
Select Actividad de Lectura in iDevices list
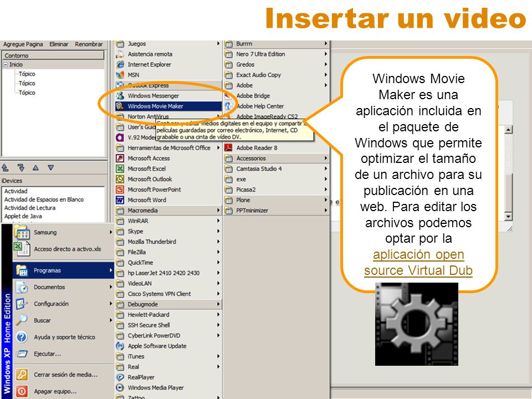(x=30, y=208)
